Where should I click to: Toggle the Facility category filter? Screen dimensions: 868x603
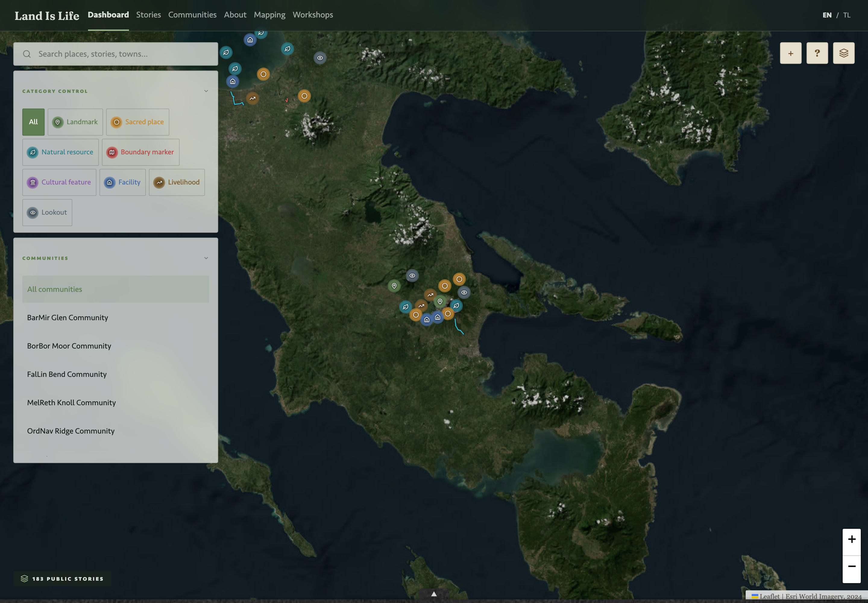coord(122,182)
